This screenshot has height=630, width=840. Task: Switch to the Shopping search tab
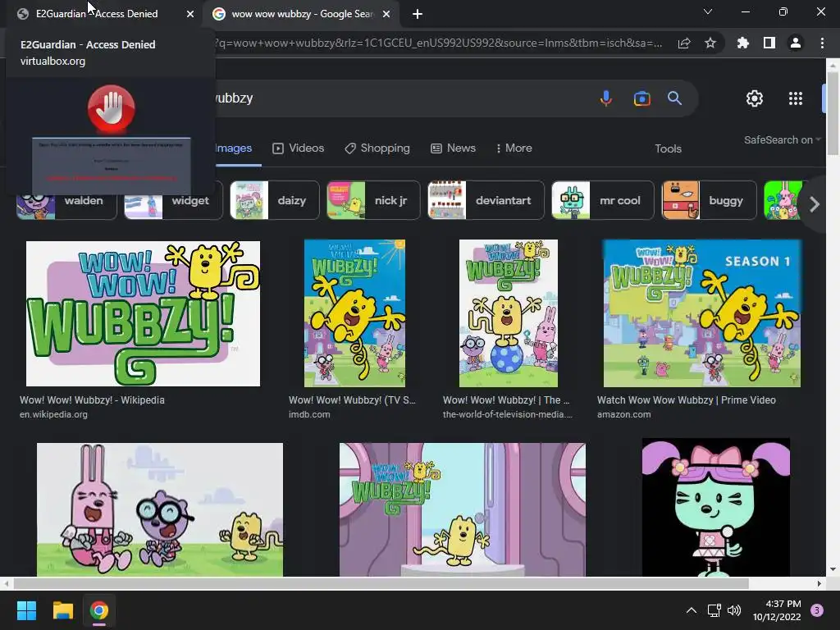click(x=377, y=148)
